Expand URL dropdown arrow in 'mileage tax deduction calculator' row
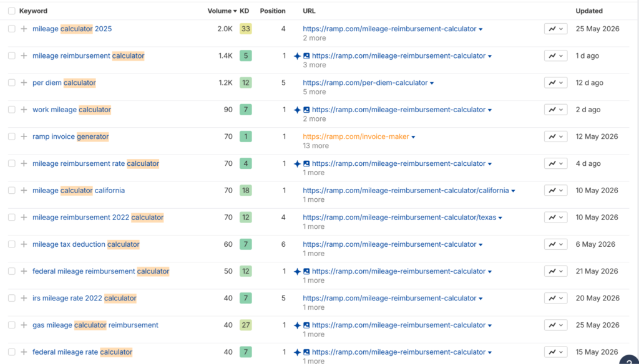 [x=481, y=245]
